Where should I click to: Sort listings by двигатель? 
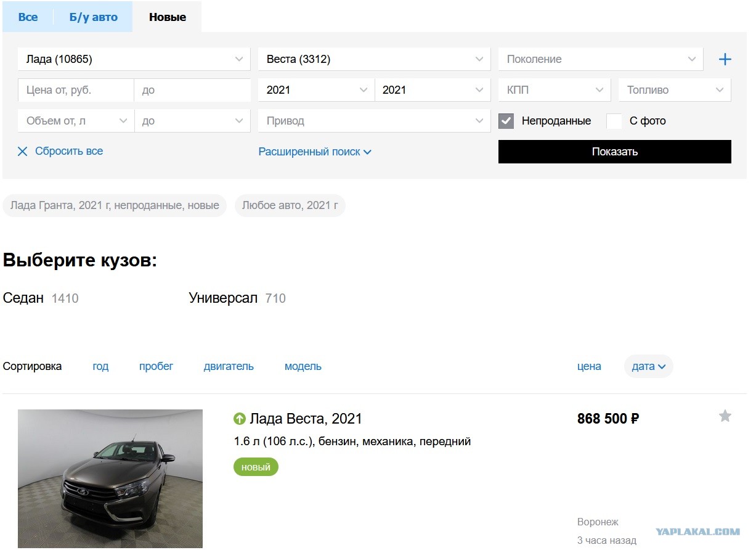pos(229,366)
